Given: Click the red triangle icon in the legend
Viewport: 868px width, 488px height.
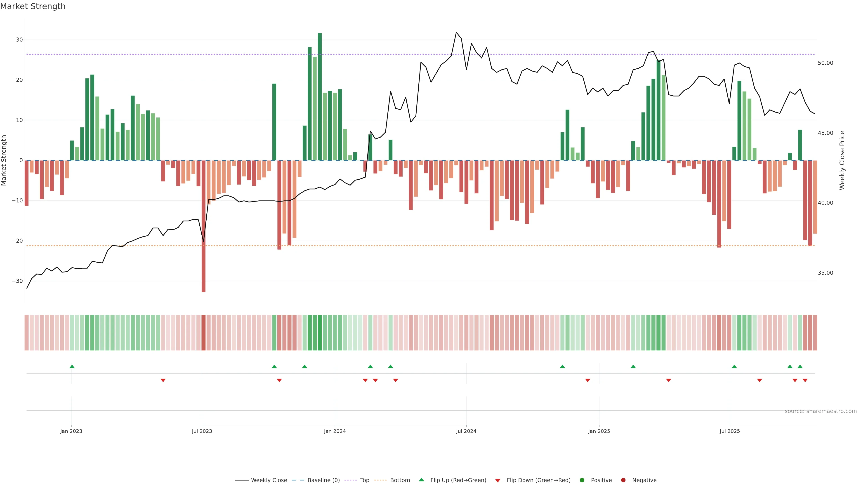Looking at the screenshot, I should [x=498, y=481].
